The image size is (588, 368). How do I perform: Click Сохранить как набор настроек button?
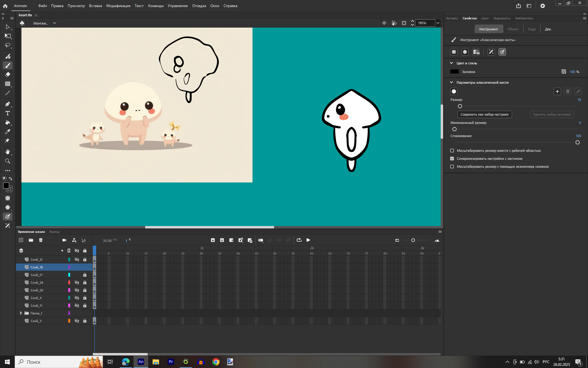[484, 114]
